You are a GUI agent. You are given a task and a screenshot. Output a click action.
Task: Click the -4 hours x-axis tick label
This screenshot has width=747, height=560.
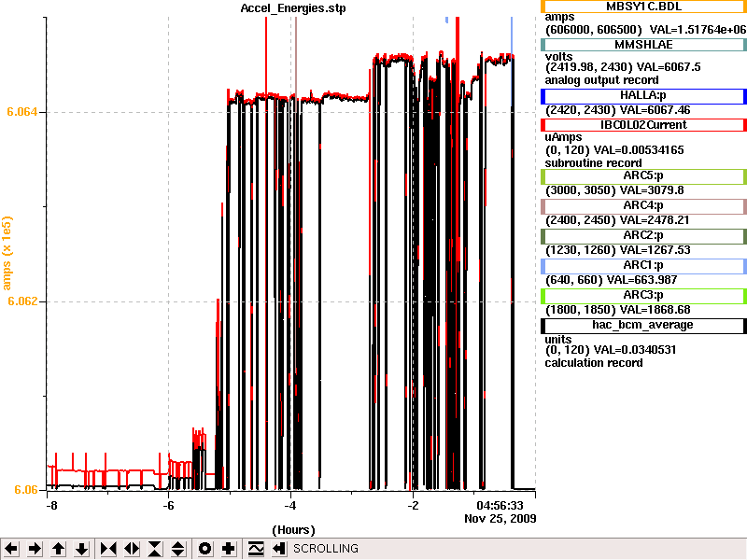tap(290, 506)
